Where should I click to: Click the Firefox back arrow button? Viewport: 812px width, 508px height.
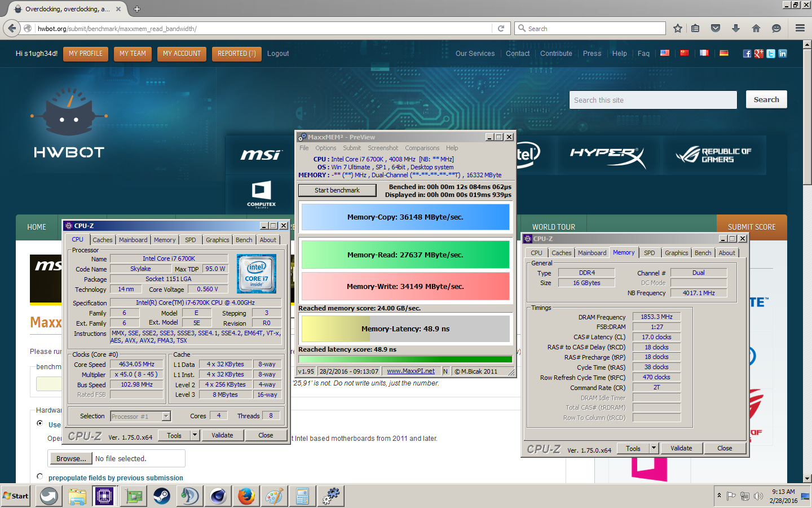point(12,28)
